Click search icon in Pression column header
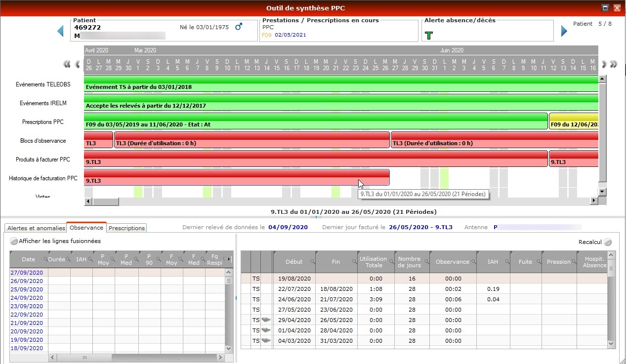 click(573, 262)
